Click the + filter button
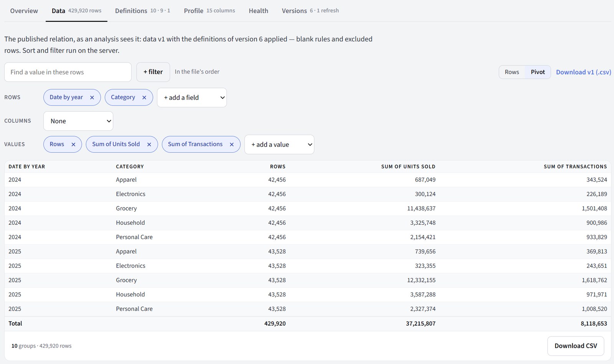 pyautogui.click(x=153, y=72)
